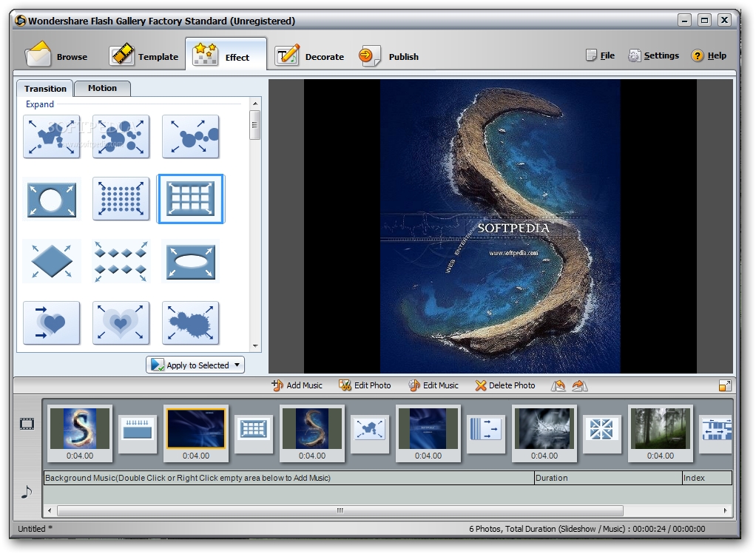Screen dimensions: 756x554
Task: Pick the single diamond expand transition
Action: 52,261
